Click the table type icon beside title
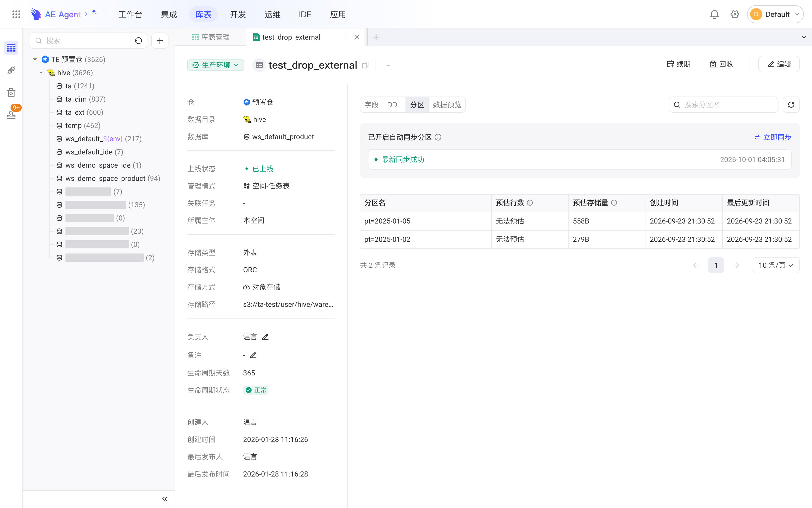Viewport: 812px width, 508px height. click(259, 65)
